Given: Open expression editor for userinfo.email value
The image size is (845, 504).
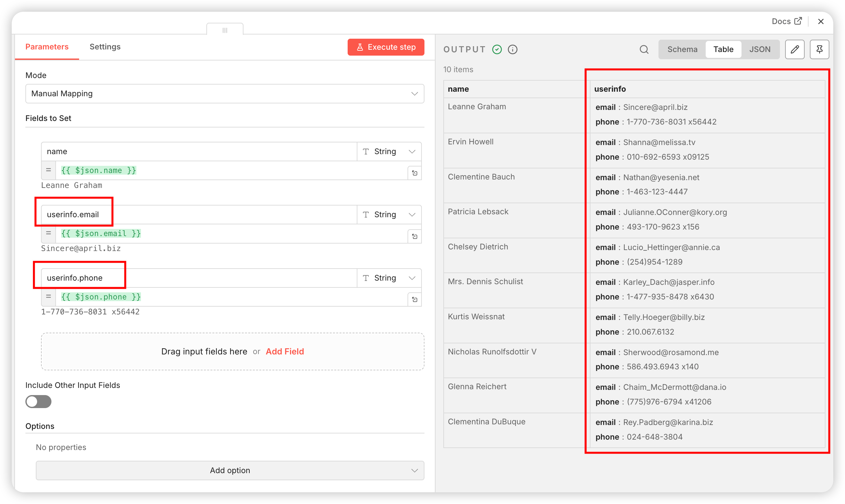Looking at the screenshot, I should tap(414, 236).
